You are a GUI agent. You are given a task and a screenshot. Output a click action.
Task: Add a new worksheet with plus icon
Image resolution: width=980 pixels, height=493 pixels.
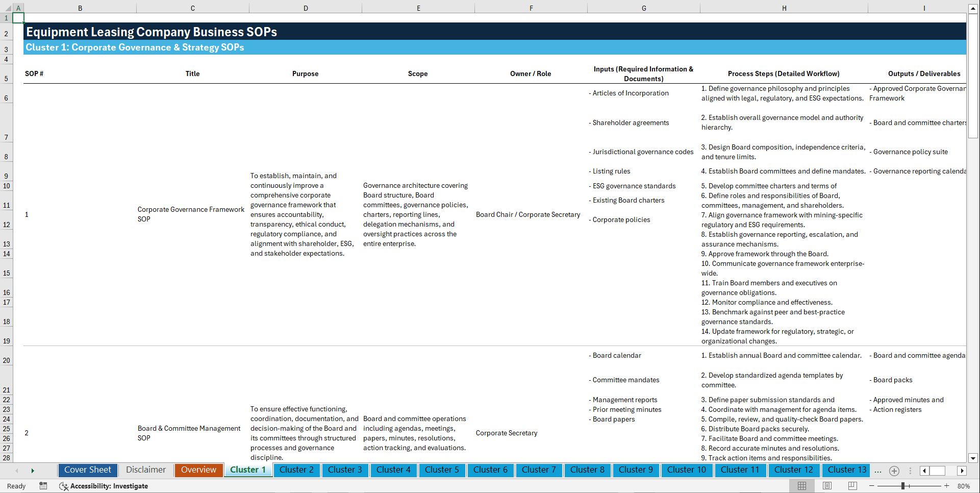tap(894, 471)
